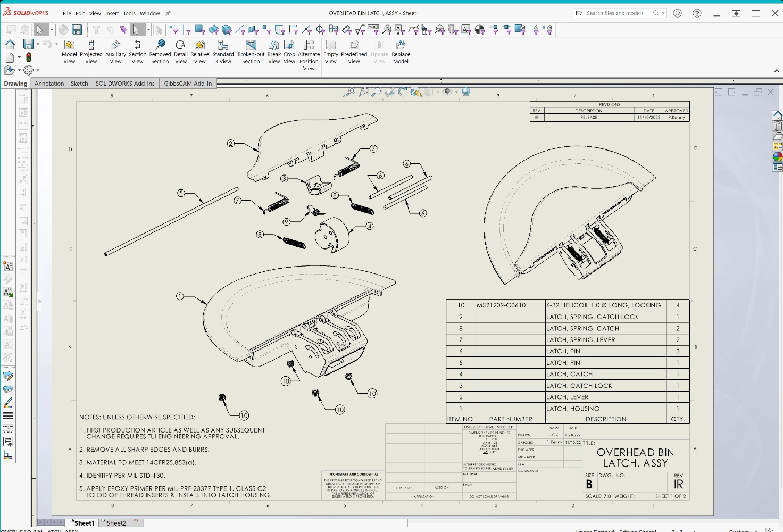Toggle the Filter Vertices selection filter
This screenshot has width=783, height=532.
pyautogui.click(x=174, y=30)
